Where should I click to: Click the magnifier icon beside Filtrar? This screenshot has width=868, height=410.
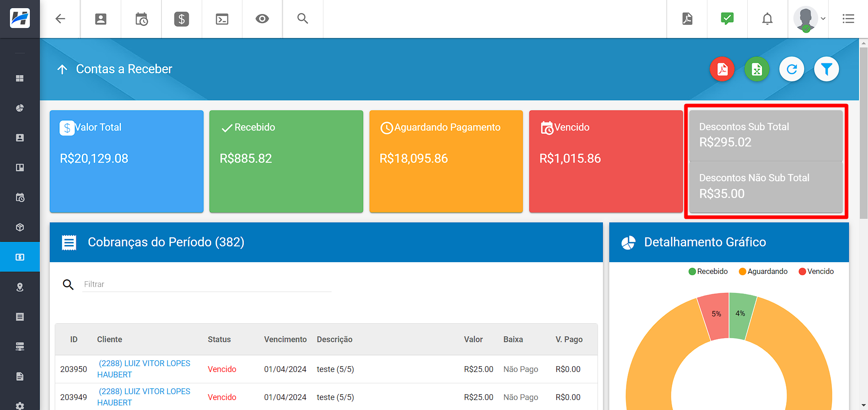click(x=68, y=284)
